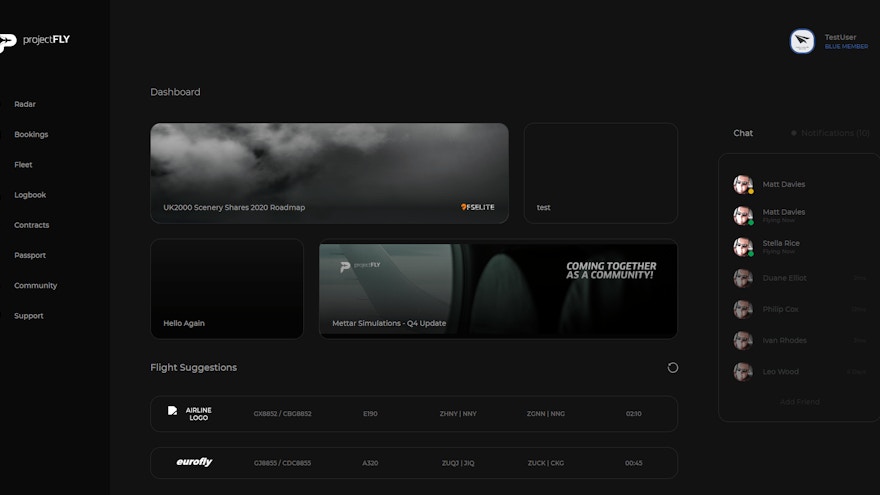Click Ivan Rhodes's avatar in friends list
This screenshot has width=880, height=495.
[743, 340]
